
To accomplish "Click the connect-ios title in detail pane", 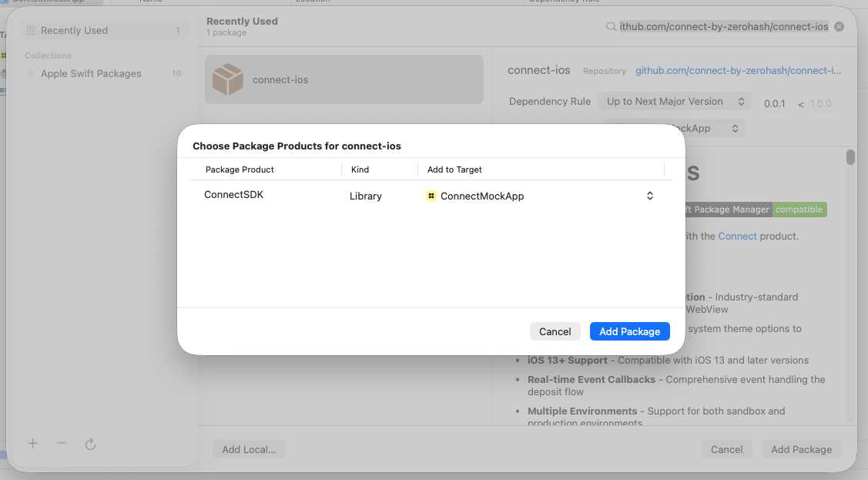I will point(538,70).
